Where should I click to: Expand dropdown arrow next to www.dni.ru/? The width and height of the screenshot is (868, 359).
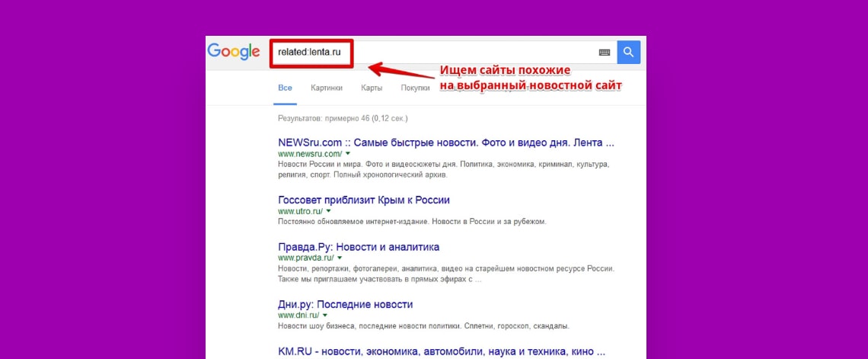pos(325,316)
